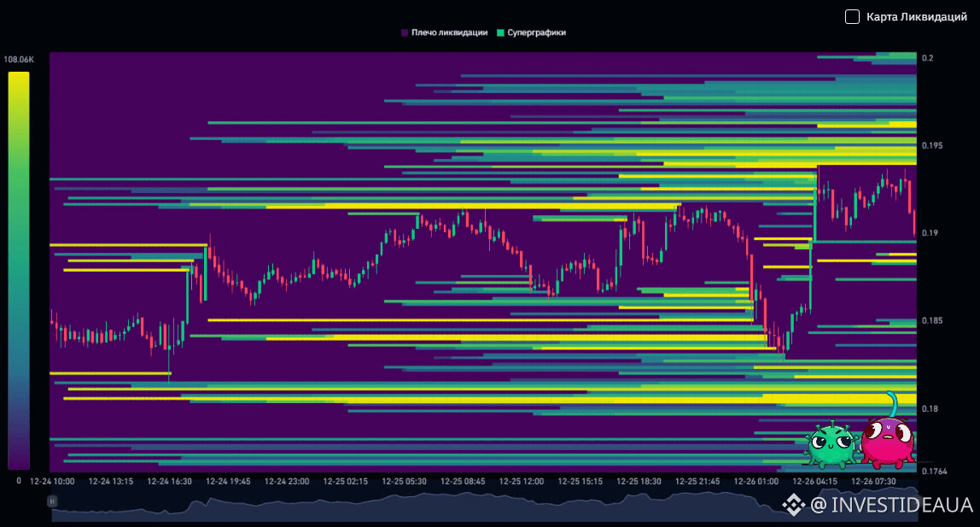Viewport: 980px width, 527px height.
Task: Click the 0.2 top price axis label
Action: pos(927,58)
